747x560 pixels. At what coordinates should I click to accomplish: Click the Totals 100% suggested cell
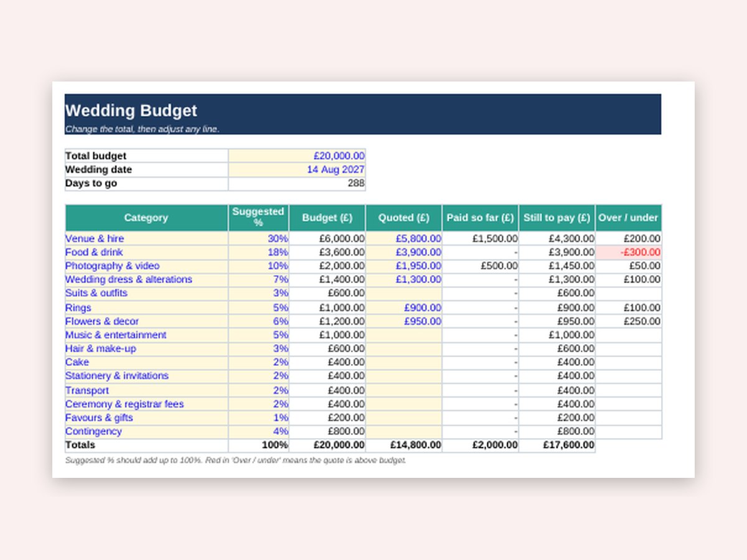pyautogui.click(x=259, y=445)
